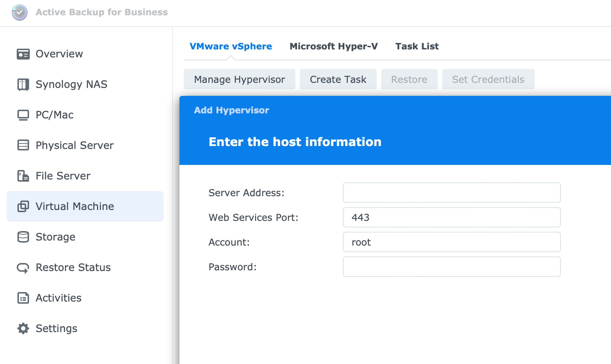The width and height of the screenshot is (611, 364).
Task: Click the 'Web Services Port:' label
Action: (254, 218)
